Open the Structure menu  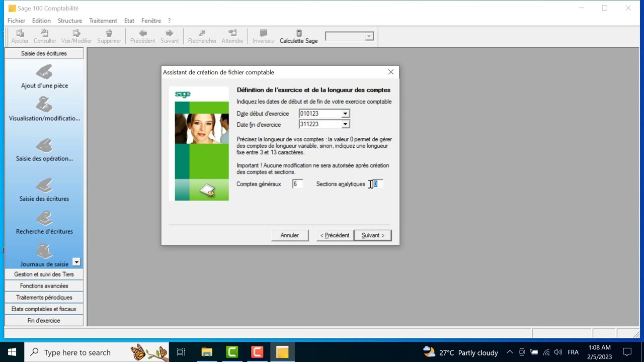point(70,21)
